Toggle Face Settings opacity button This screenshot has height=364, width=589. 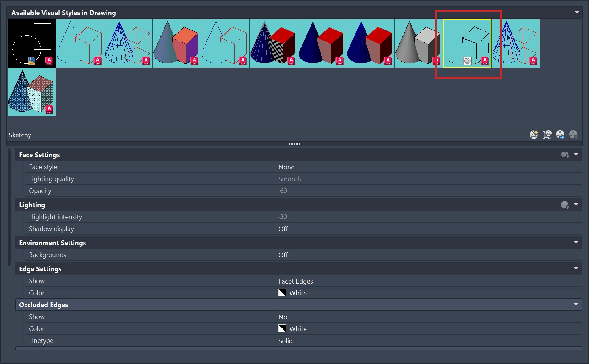point(564,155)
